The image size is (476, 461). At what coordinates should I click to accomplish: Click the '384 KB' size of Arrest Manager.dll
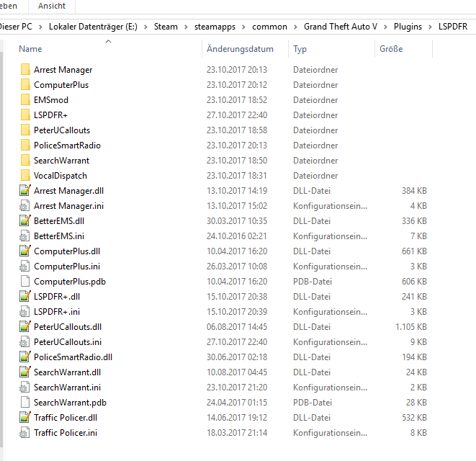pyautogui.click(x=414, y=190)
